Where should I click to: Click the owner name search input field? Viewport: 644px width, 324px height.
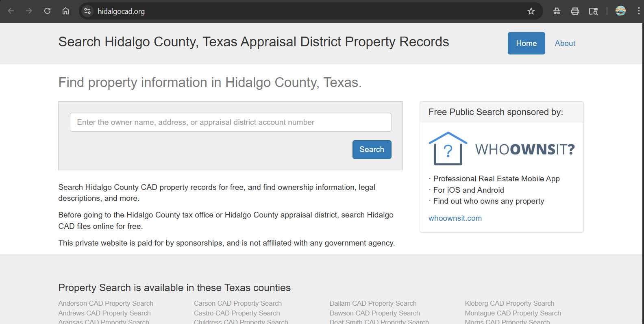(231, 122)
